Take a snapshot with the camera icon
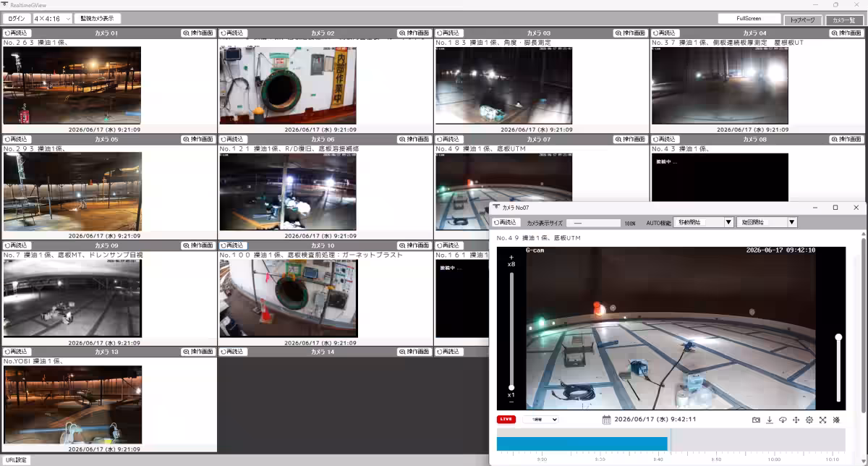 coord(756,420)
